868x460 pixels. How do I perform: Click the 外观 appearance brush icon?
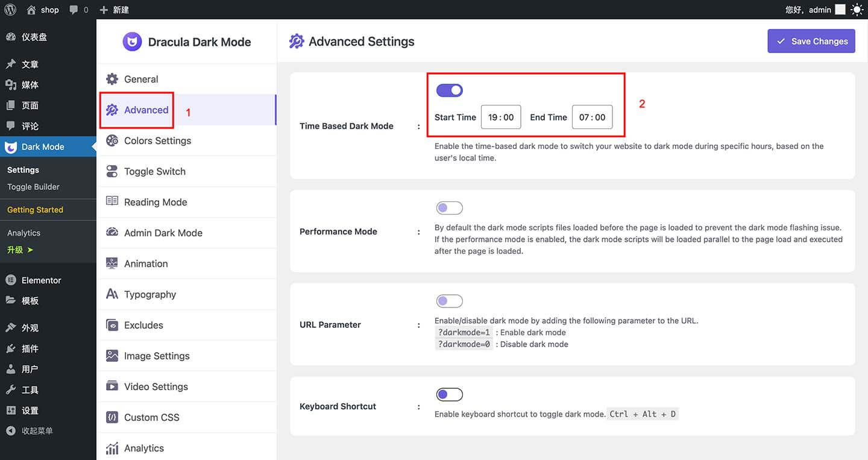10,328
